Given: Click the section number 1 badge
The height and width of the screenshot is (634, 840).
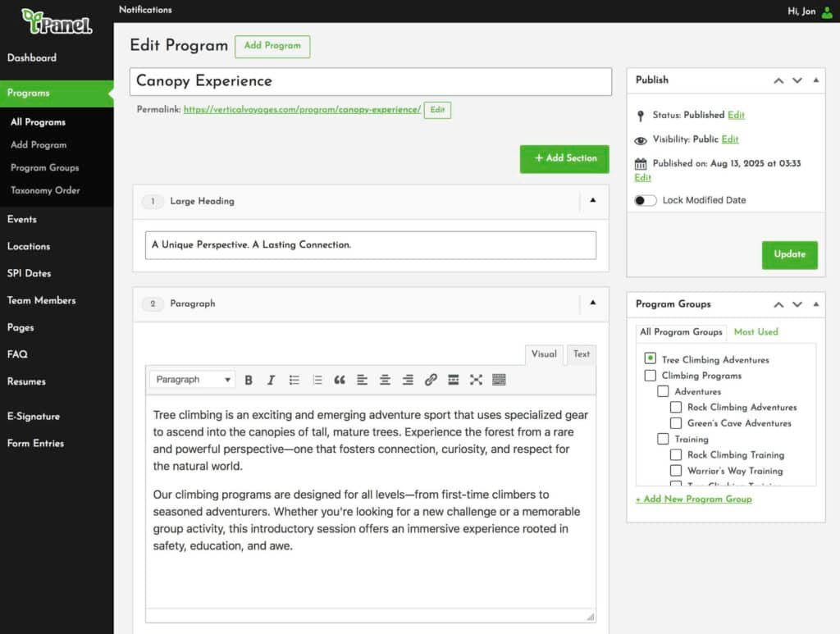Looking at the screenshot, I should (x=153, y=201).
